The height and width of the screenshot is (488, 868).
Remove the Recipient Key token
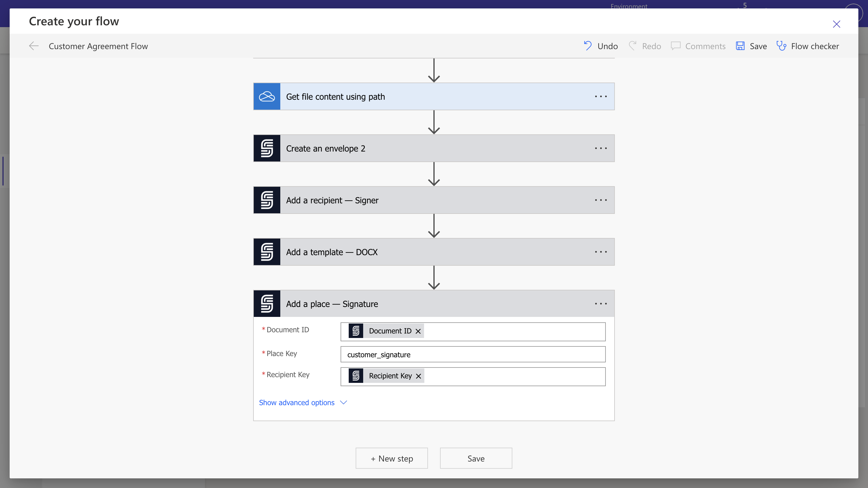(419, 376)
